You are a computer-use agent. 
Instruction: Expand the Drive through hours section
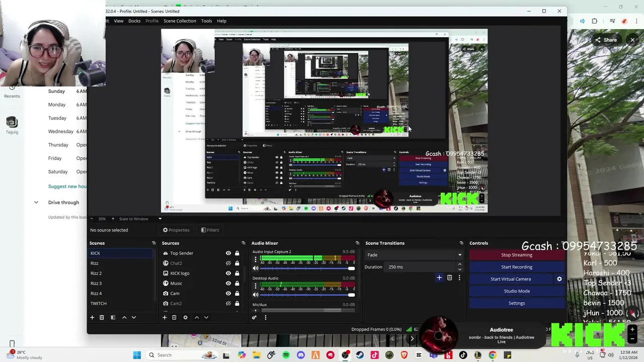[x=36, y=202]
